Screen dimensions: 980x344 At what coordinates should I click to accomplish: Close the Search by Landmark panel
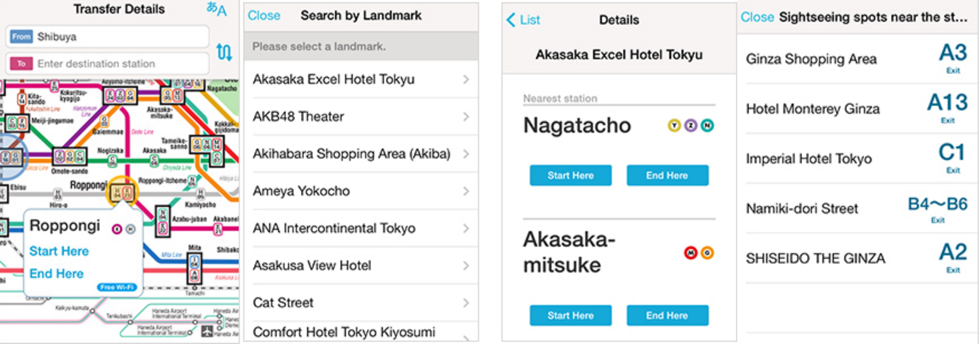[264, 15]
